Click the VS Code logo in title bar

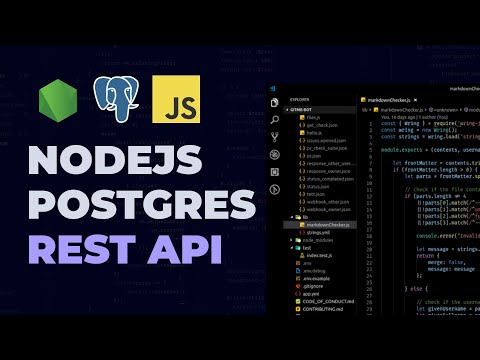273,88
